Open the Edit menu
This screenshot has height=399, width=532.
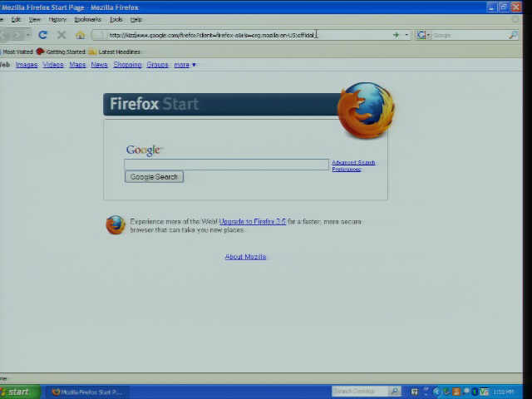pyautogui.click(x=16, y=20)
